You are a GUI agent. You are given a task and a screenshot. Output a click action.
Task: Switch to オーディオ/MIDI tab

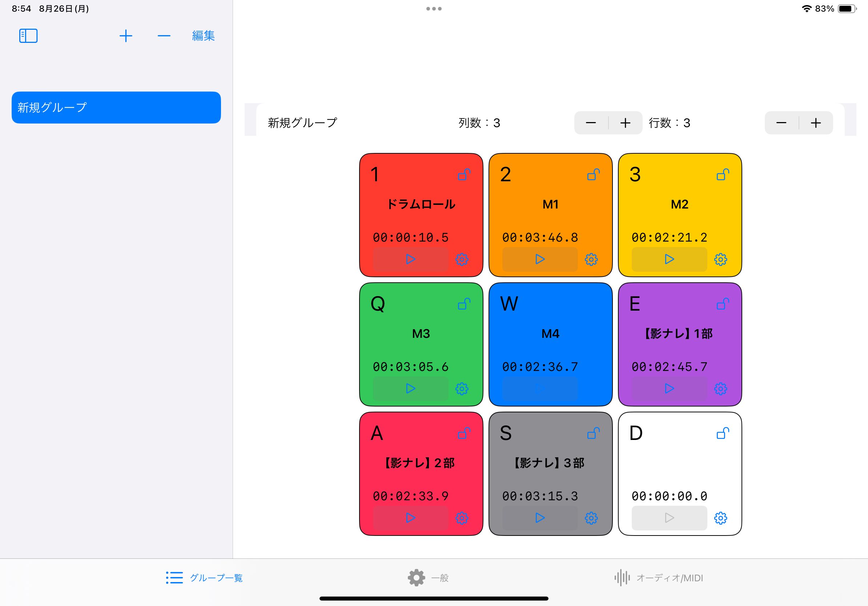tap(659, 578)
